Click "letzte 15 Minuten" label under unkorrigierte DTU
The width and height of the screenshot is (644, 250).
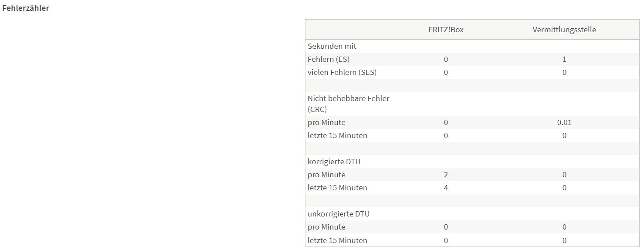pos(337,240)
